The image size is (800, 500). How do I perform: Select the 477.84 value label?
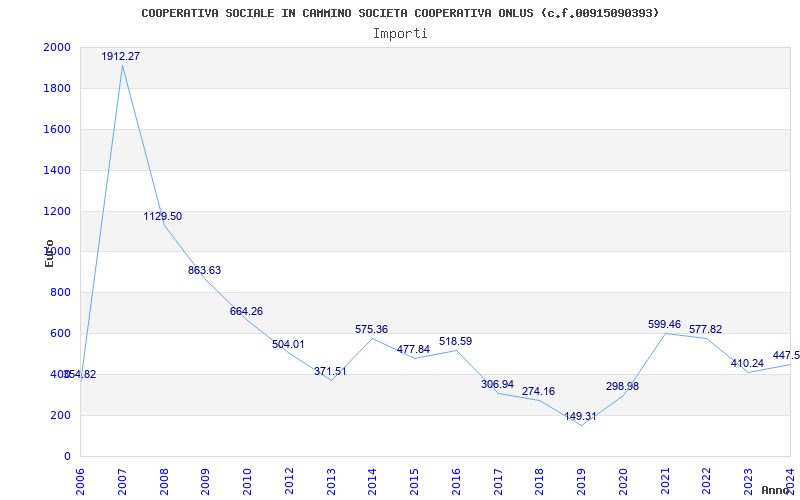click(413, 349)
